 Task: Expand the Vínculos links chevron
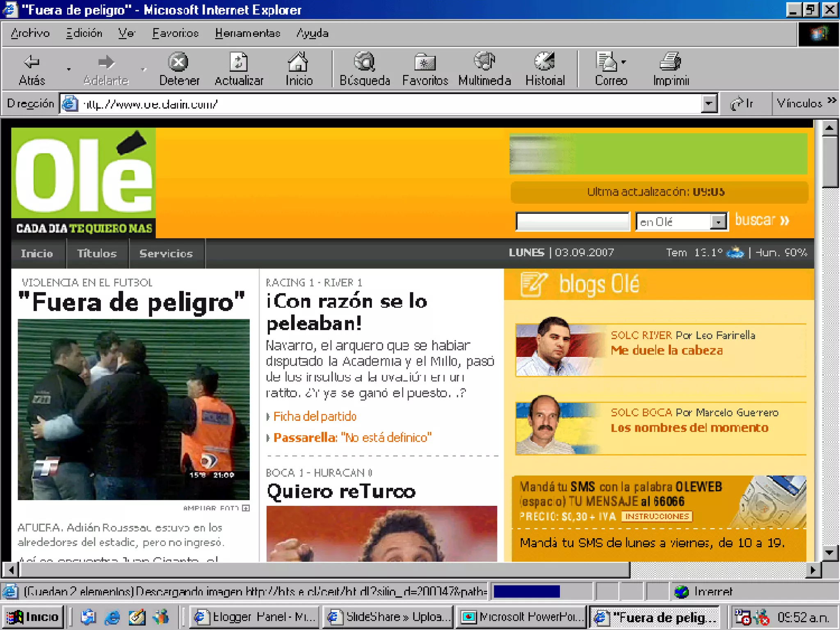(832, 101)
